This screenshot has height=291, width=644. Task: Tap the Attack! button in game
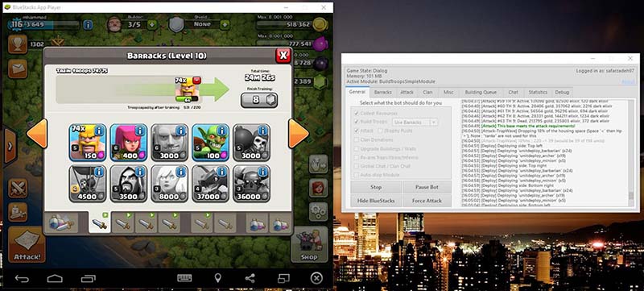27,244
